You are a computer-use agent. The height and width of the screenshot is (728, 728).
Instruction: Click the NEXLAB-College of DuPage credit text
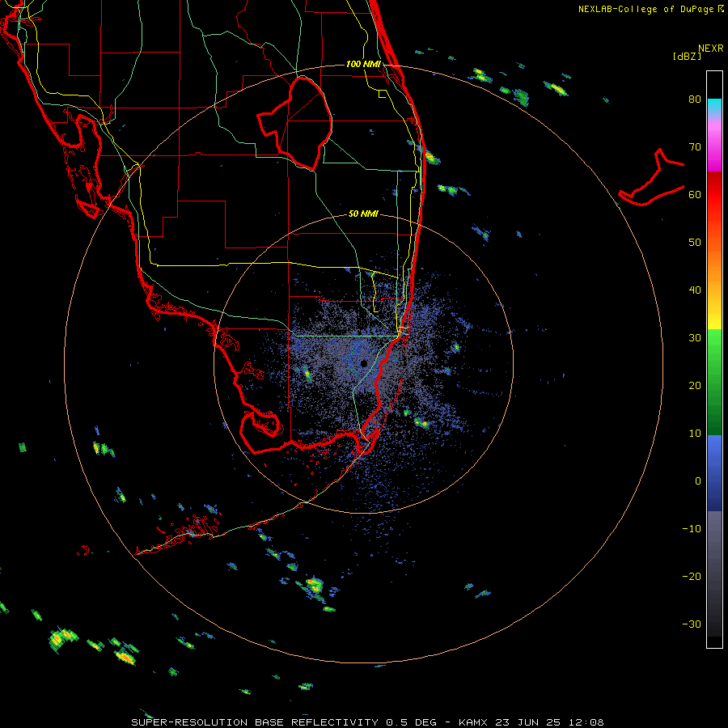pyautogui.click(x=645, y=9)
